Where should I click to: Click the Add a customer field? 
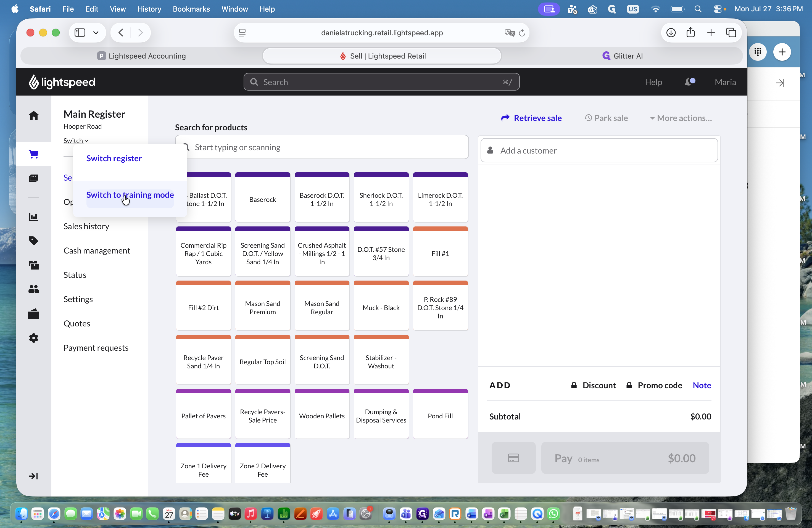tap(599, 151)
